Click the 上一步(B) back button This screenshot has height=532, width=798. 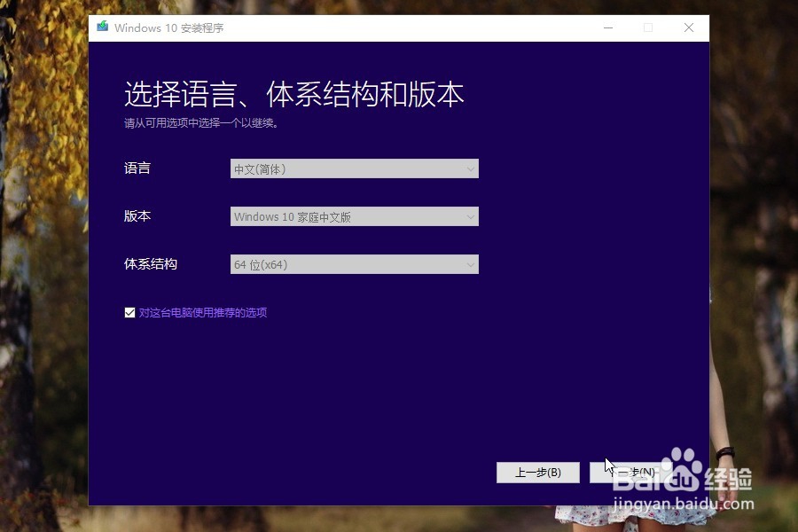538,473
